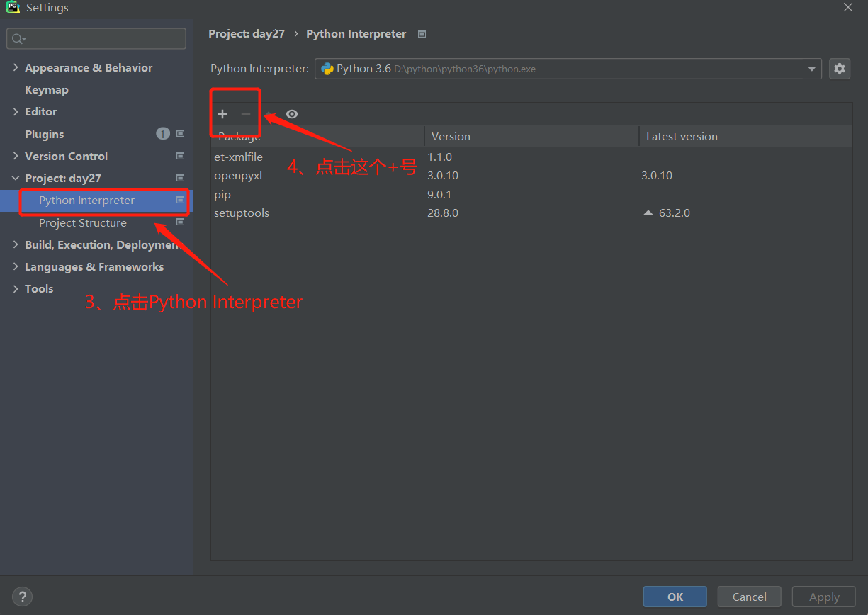Click the interpreter path D:\python\python36\python.exe
Viewport: 868px width, 615px height.
(x=465, y=69)
